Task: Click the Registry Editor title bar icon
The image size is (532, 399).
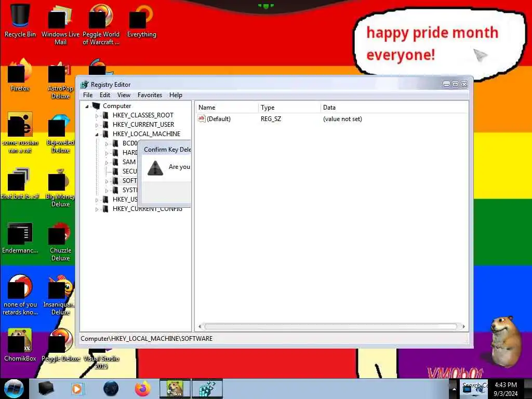Action: [x=85, y=85]
